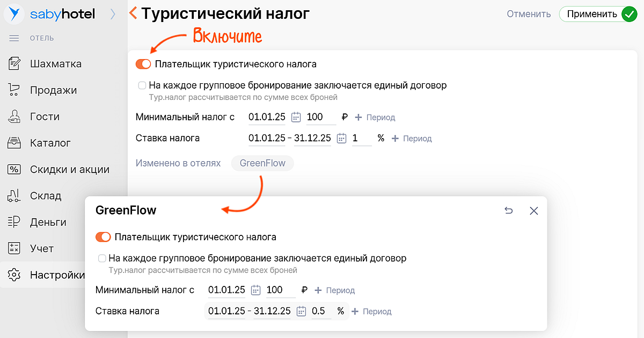Viewport: 644px width, 338px height.
Task: Click the sabyhotel bird logo
Action: click(14, 14)
